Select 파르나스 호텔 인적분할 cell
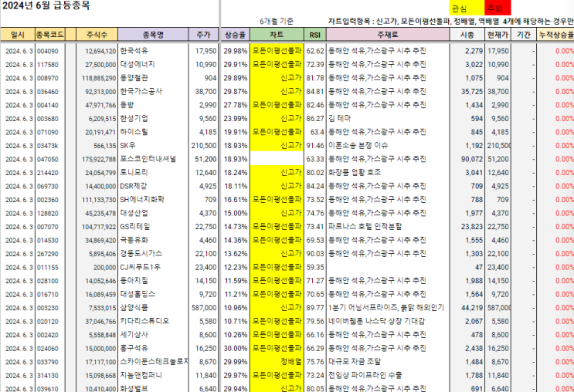The height and width of the screenshot is (392, 574). click(x=365, y=227)
